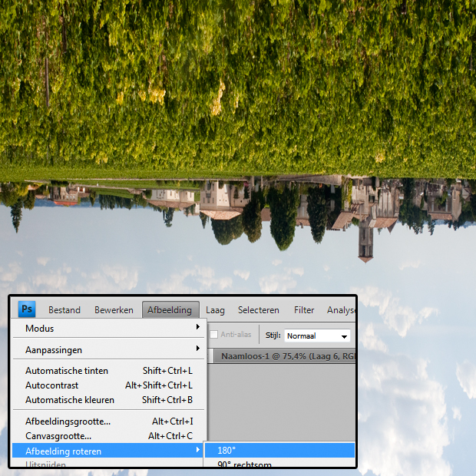Choose Automatische kleuren

coord(110,400)
